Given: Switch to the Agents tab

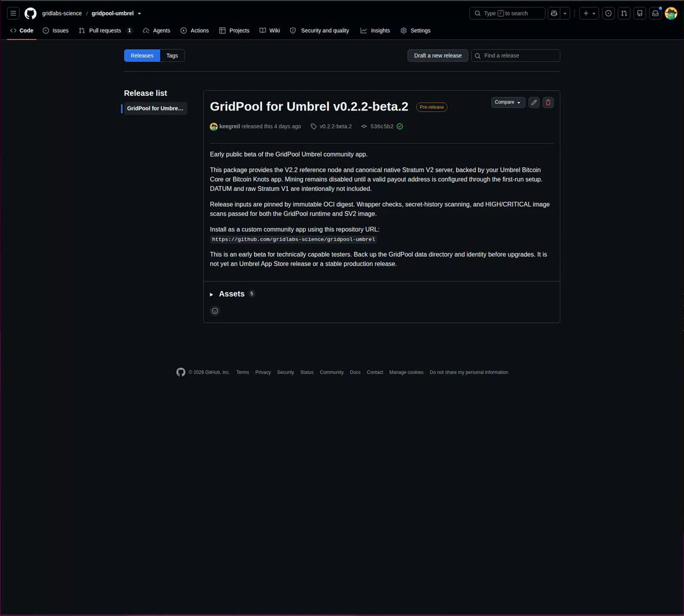Looking at the screenshot, I should [x=157, y=30].
